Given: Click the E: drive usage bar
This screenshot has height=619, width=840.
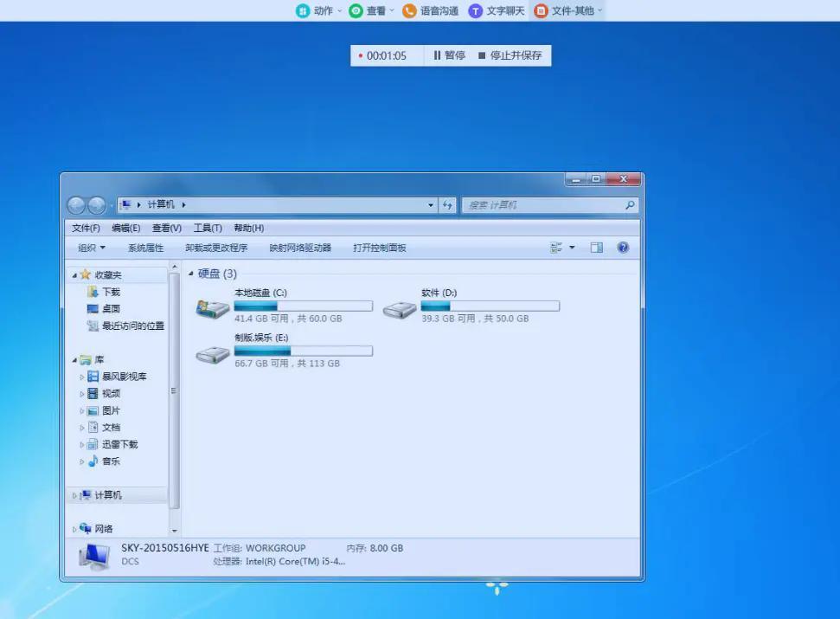Looking at the screenshot, I should point(304,351).
